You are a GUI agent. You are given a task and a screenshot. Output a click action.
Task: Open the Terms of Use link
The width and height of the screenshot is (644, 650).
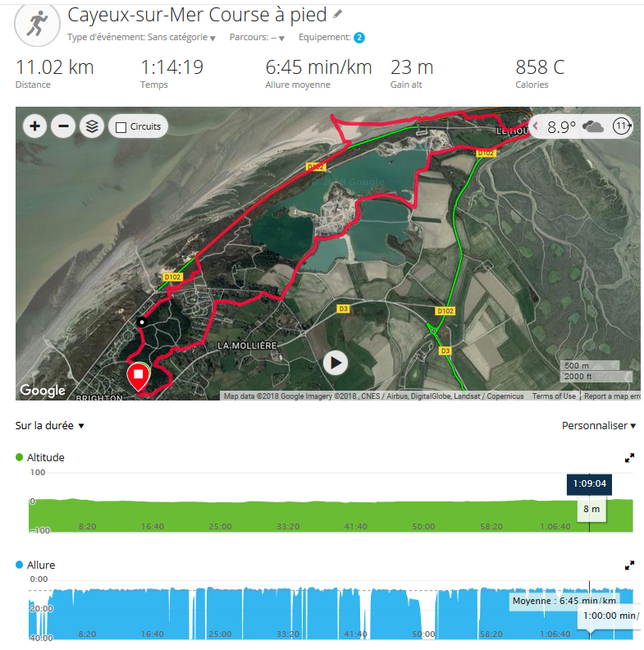click(x=554, y=396)
